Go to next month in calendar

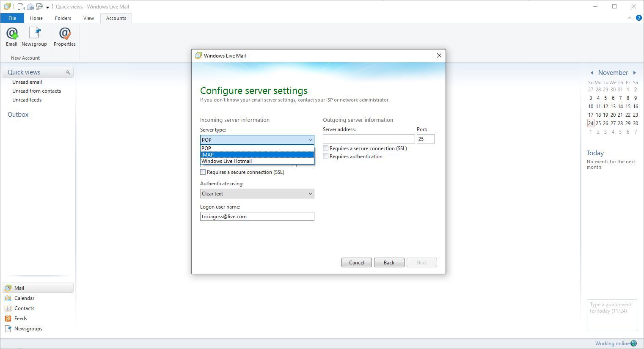635,73
